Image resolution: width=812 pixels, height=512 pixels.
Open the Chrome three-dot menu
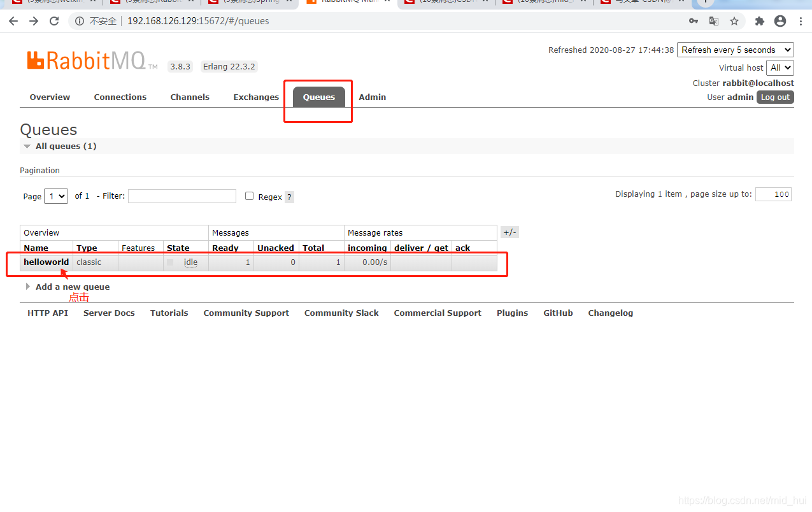801,21
